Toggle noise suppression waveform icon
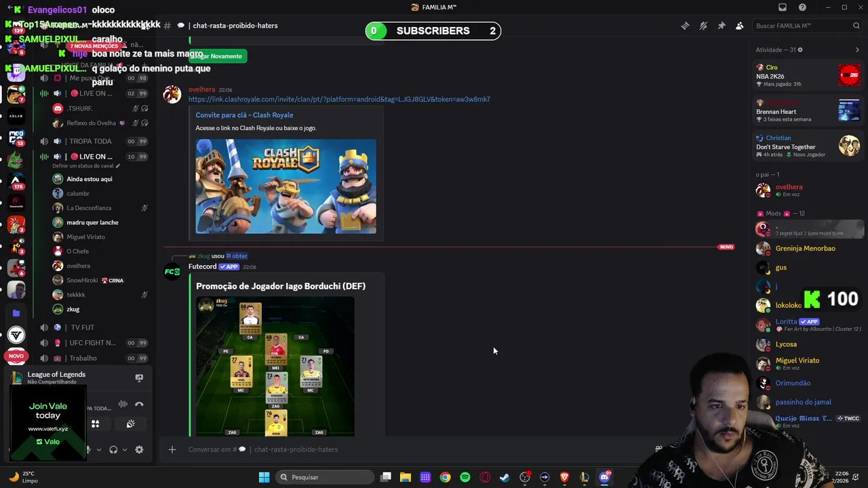The height and width of the screenshot is (488, 868). [123, 405]
